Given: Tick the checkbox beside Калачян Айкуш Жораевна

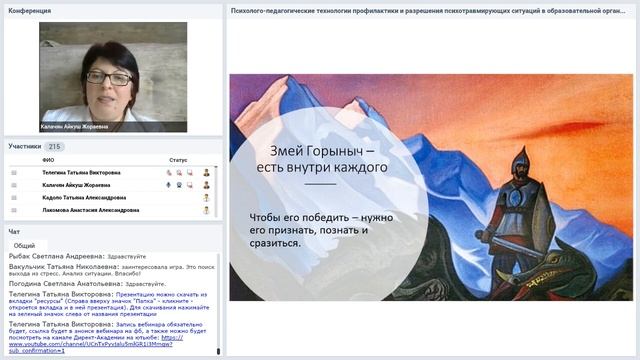Looking at the screenshot, I should [x=14, y=185].
